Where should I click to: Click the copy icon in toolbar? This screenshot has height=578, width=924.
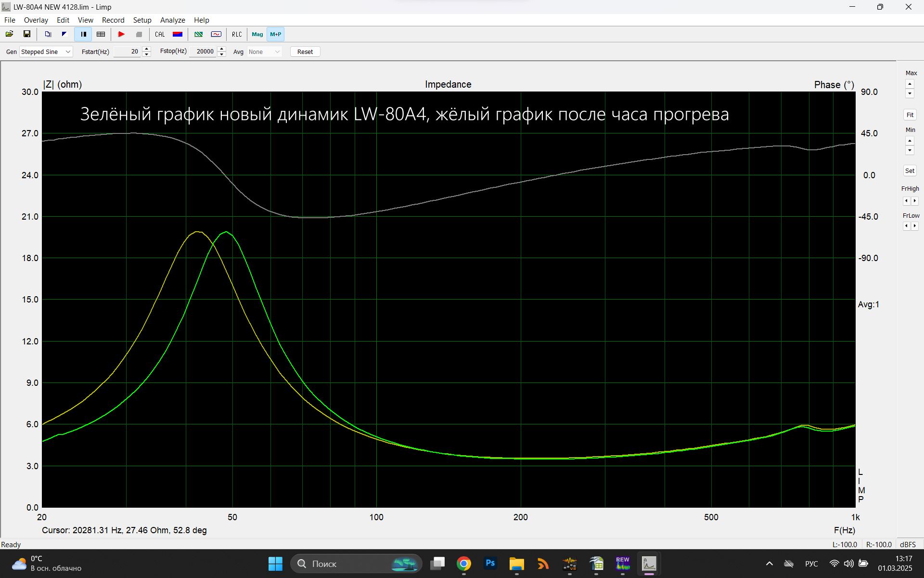[x=48, y=34]
